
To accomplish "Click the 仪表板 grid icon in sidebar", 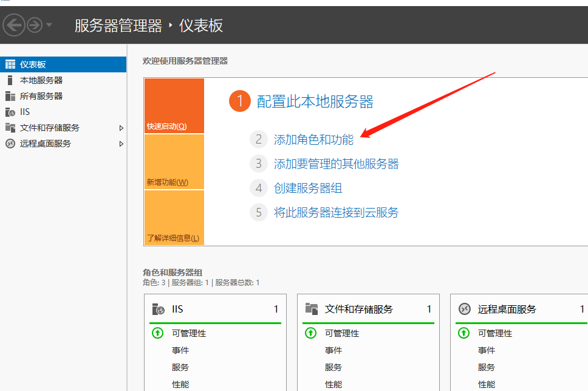I will pyautogui.click(x=10, y=64).
